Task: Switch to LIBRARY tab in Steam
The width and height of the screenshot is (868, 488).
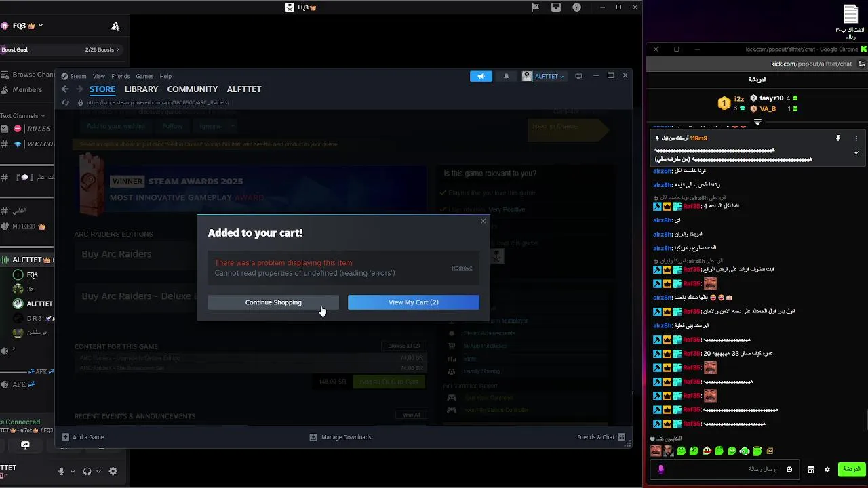Action: tap(141, 89)
